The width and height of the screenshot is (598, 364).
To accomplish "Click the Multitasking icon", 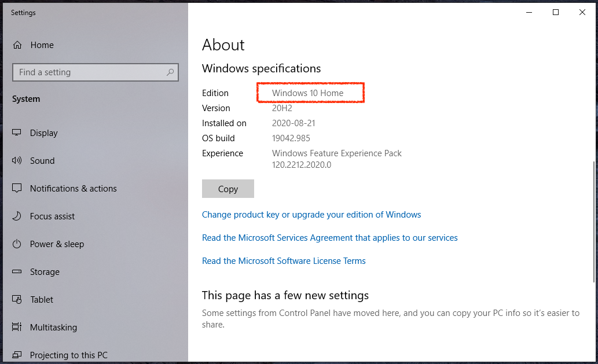I will (17, 327).
